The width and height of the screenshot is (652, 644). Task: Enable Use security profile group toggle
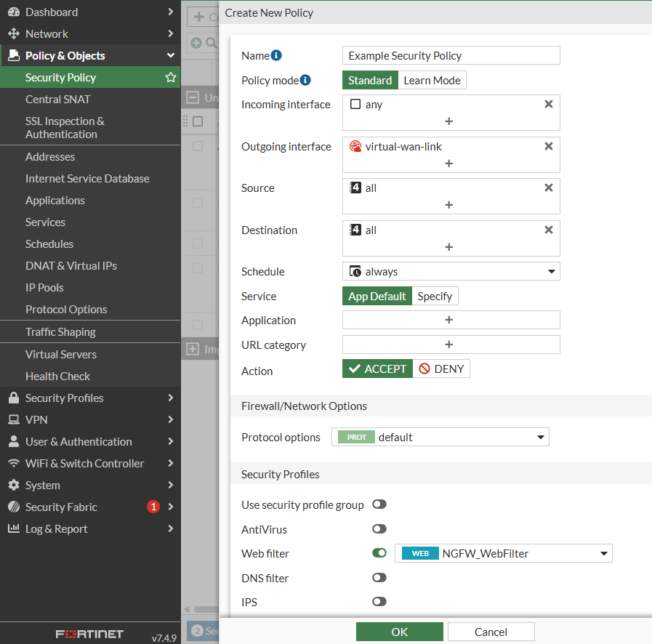coord(379,504)
